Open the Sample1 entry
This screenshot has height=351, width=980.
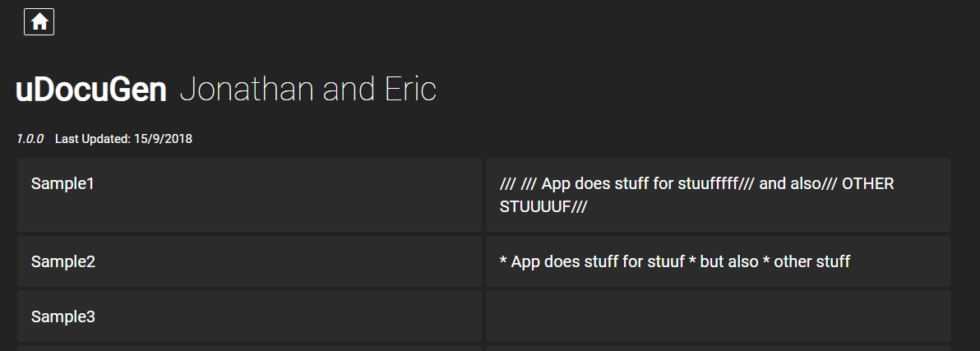249,195
